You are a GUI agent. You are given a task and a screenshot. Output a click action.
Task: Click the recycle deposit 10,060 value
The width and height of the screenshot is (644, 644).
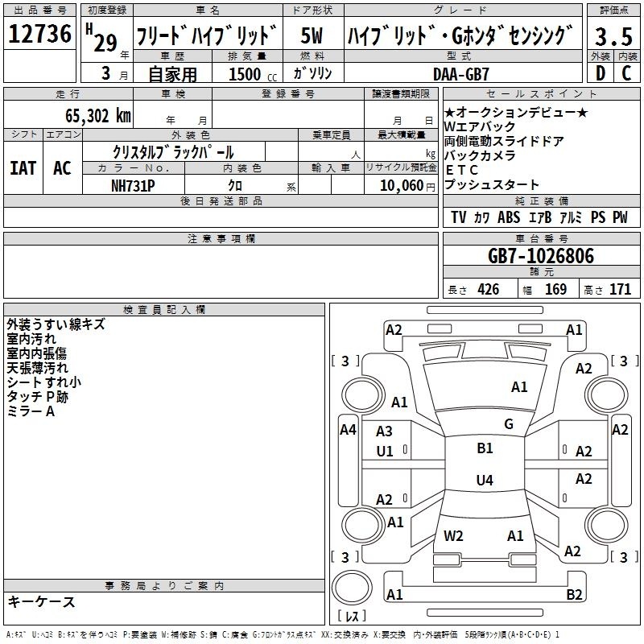coord(399,185)
